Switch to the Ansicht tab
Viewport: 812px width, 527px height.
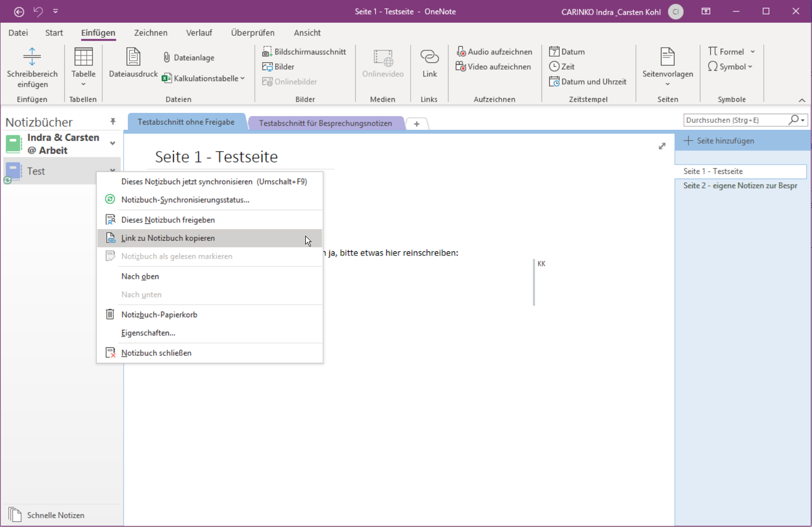pos(307,33)
